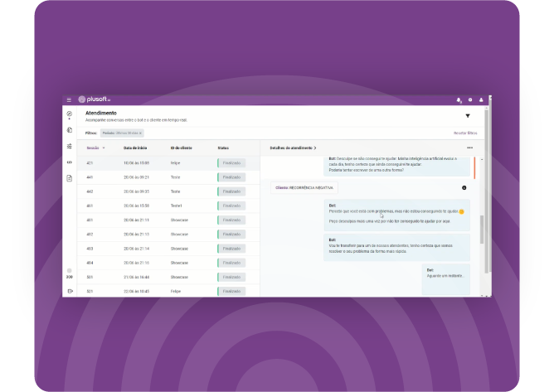Image resolution: width=554 pixels, height=392 pixels.
Task: Click the chat panel vertical scrollbar thumb
Action: pyautogui.click(x=482, y=230)
